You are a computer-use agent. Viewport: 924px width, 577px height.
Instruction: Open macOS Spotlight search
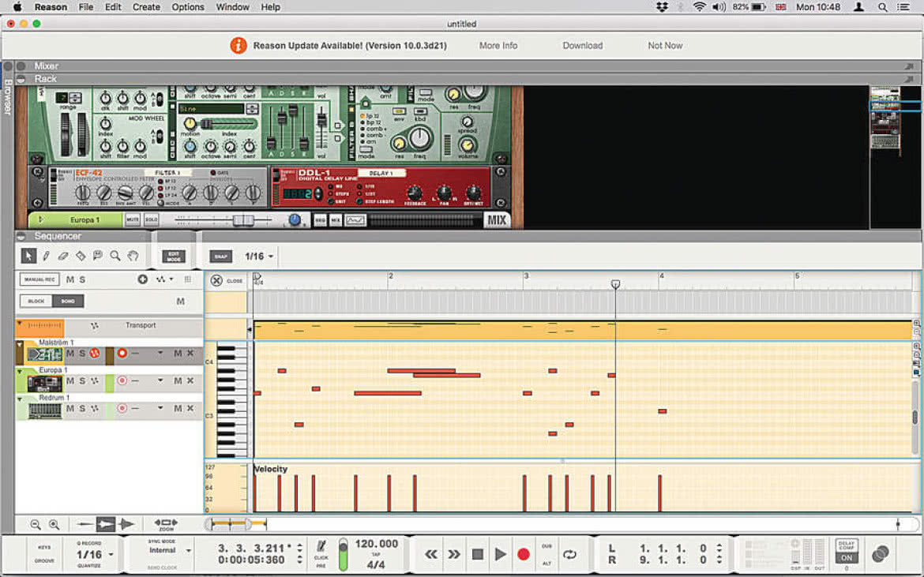[883, 7]
